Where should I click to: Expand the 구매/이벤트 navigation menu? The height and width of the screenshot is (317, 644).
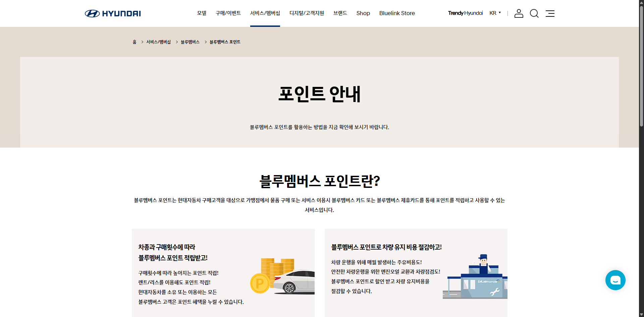click(228, 13)
